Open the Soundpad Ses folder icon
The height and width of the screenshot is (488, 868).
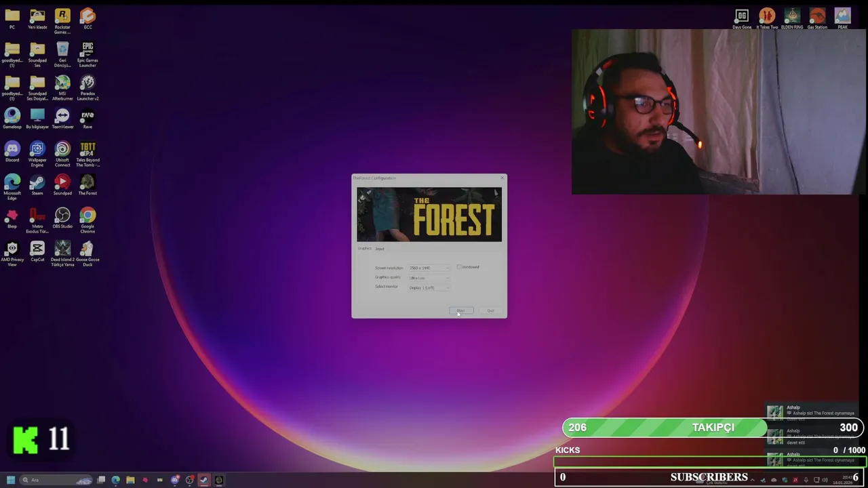pos(37,54)
